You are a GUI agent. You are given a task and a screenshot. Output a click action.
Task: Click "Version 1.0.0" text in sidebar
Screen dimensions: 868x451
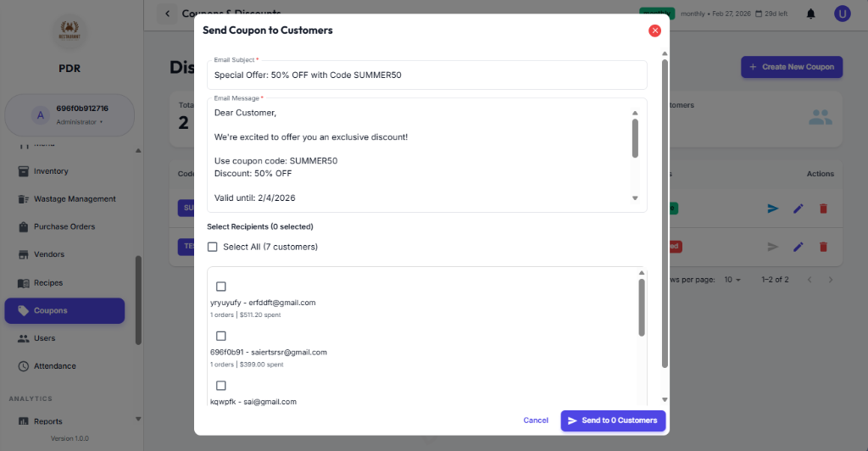(x=70, y=438)
